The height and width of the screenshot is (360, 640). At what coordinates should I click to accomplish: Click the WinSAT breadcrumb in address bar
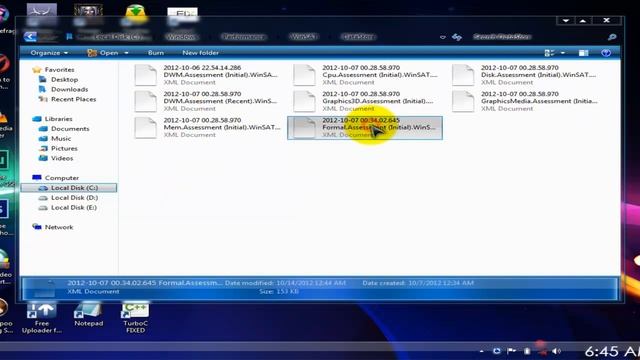(x=303, y=37)
